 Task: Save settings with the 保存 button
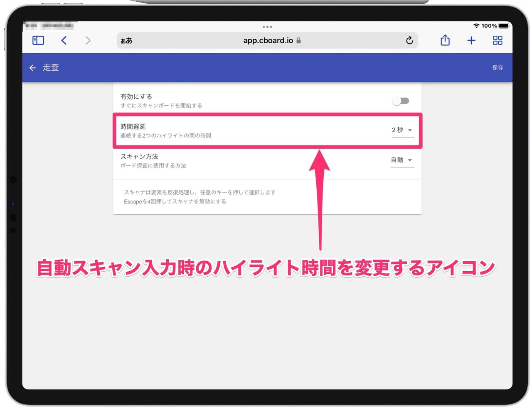pos(498,67)
